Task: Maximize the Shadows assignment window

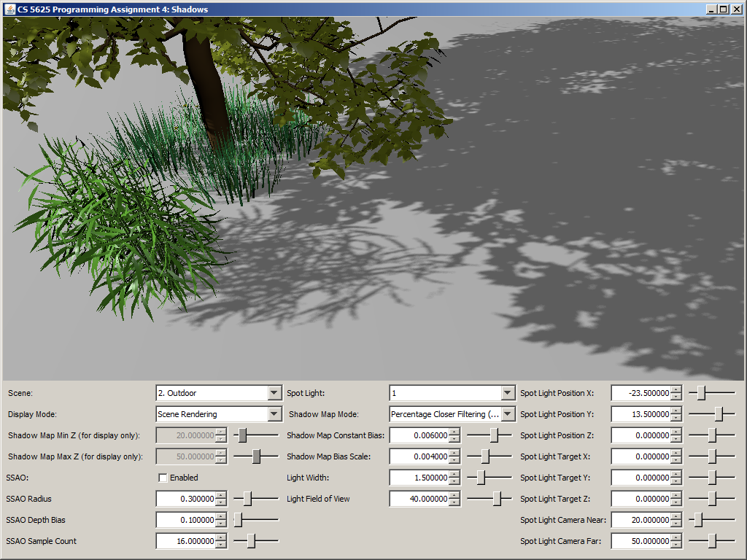Action: [723, 9]
